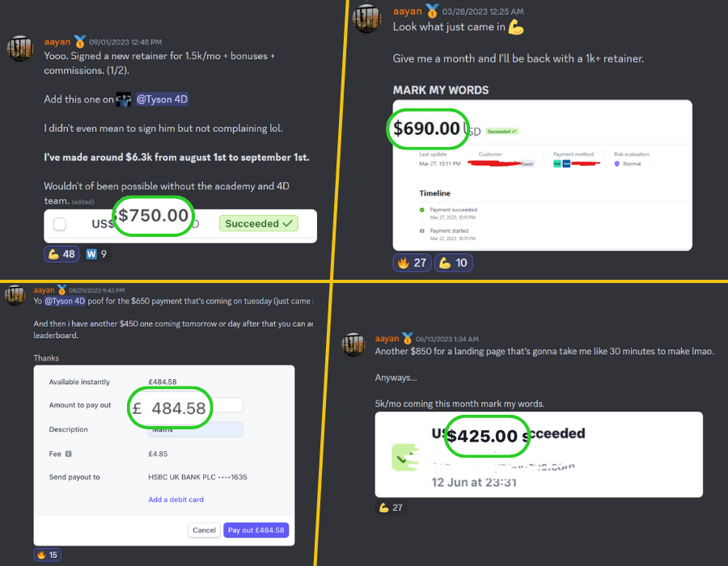The height and width of the screenshot is (566, 728).
Task: Click aayan's username on the 03/28/2023 message
Action: coord(407,11)
